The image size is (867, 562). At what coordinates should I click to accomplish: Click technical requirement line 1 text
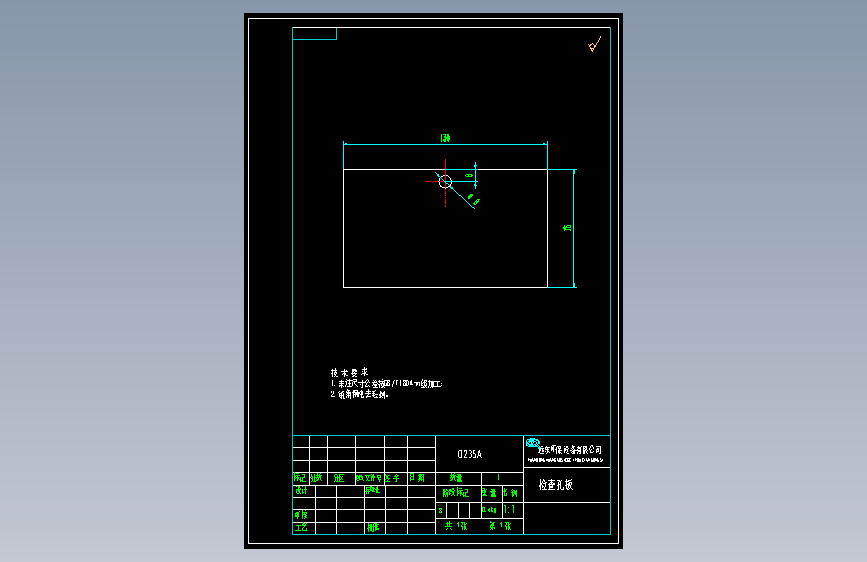387,383
